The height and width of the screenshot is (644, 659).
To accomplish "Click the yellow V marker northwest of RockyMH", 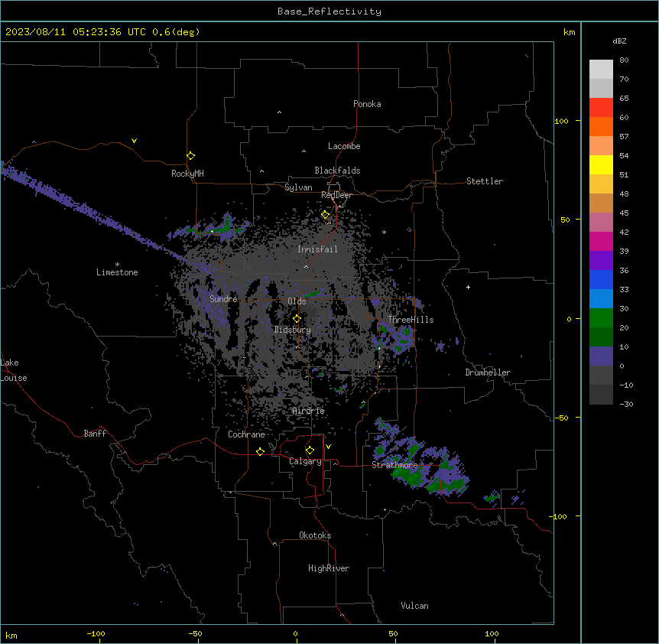I will coord(134,141).
